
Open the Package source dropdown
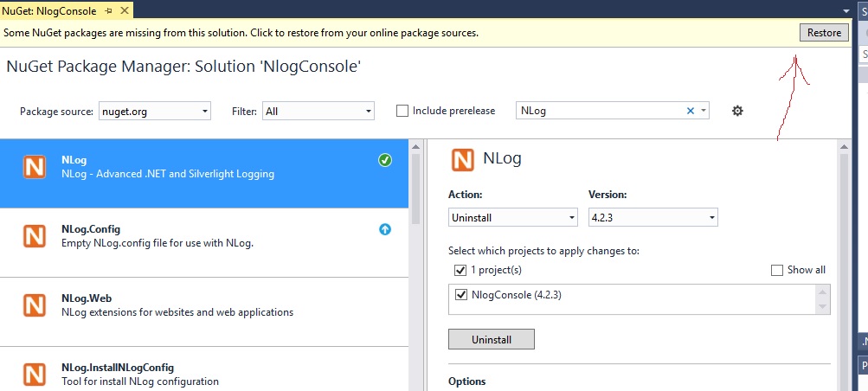point(155,112)
